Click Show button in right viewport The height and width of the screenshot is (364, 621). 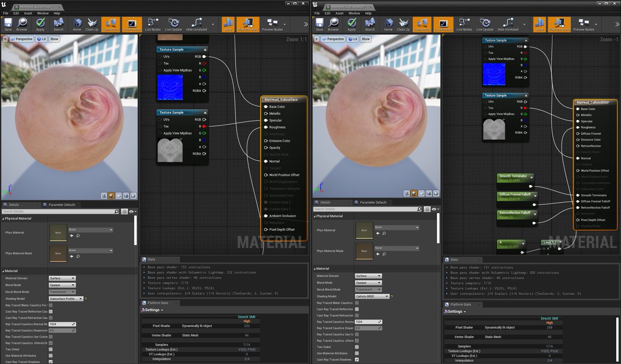coord(366,39)
